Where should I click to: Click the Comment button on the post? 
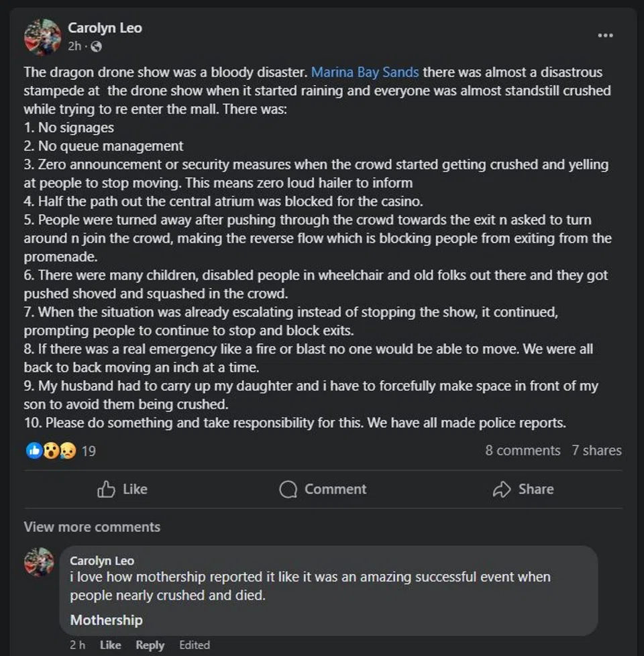pos(323,489)
